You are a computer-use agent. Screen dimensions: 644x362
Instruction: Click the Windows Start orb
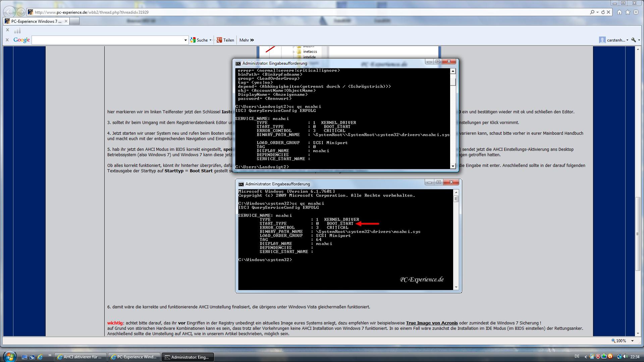(9, 356)
